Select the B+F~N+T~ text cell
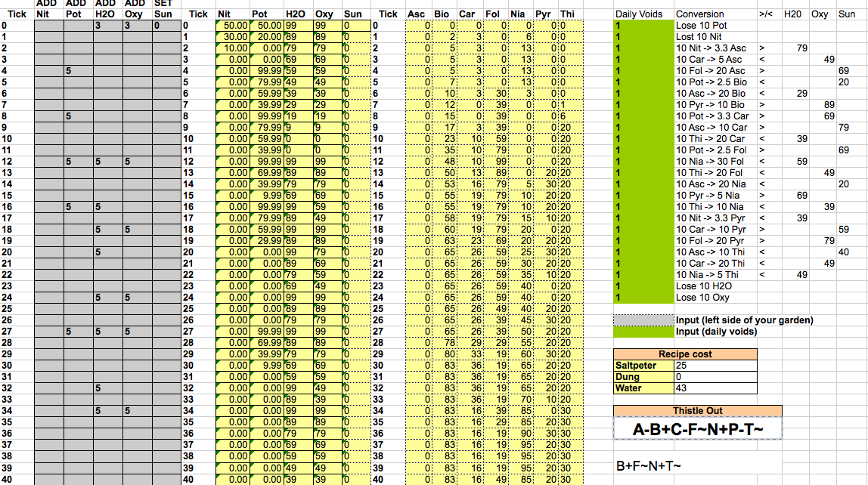This screenshot has height=485, width=868. 648,466
